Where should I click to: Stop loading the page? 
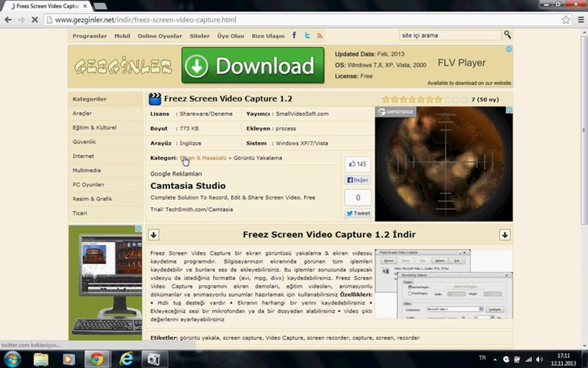click(34, 20)
